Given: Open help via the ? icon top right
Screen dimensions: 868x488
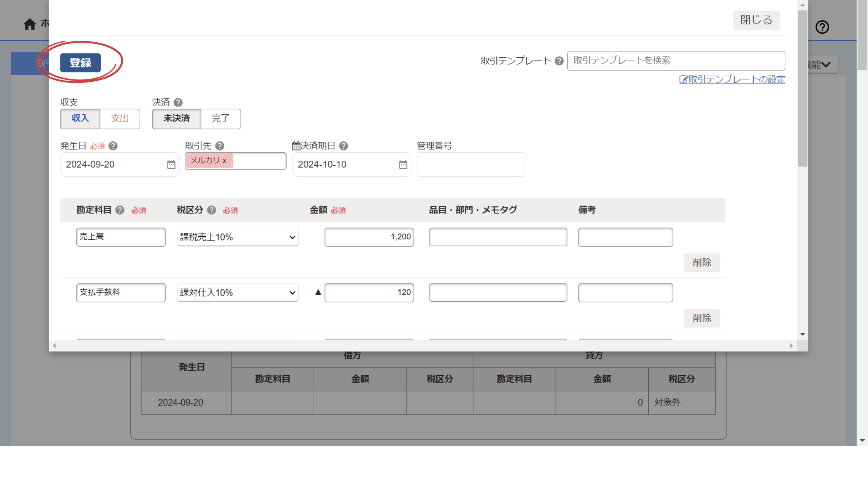Looking at the screenshot, I should point(822,27).
